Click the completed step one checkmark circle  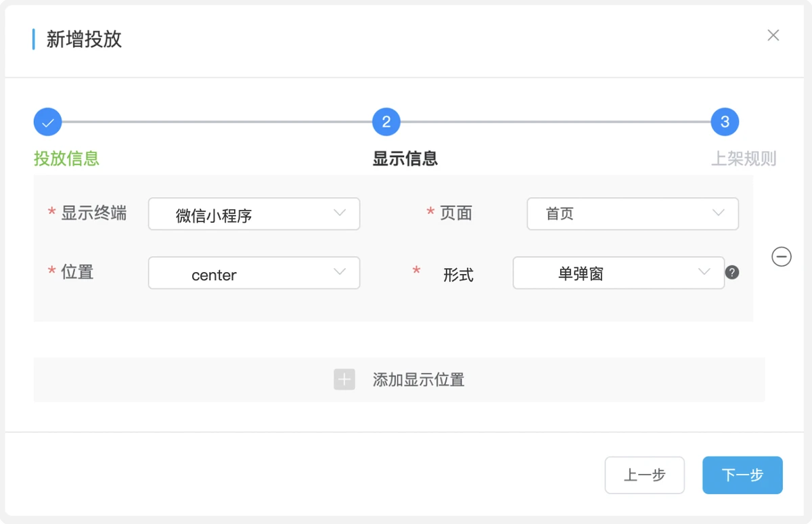[47, 123]
